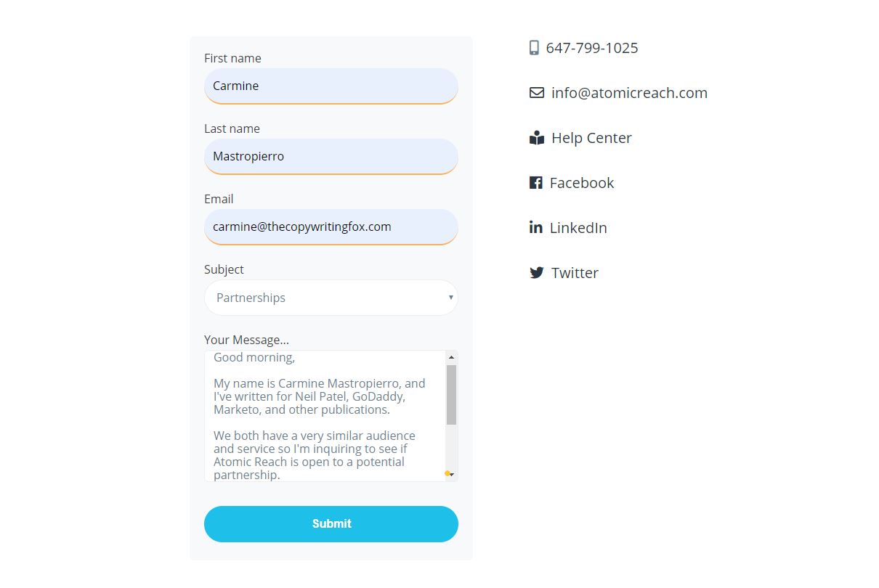Submit the contact form

click(x=331, y=524)
